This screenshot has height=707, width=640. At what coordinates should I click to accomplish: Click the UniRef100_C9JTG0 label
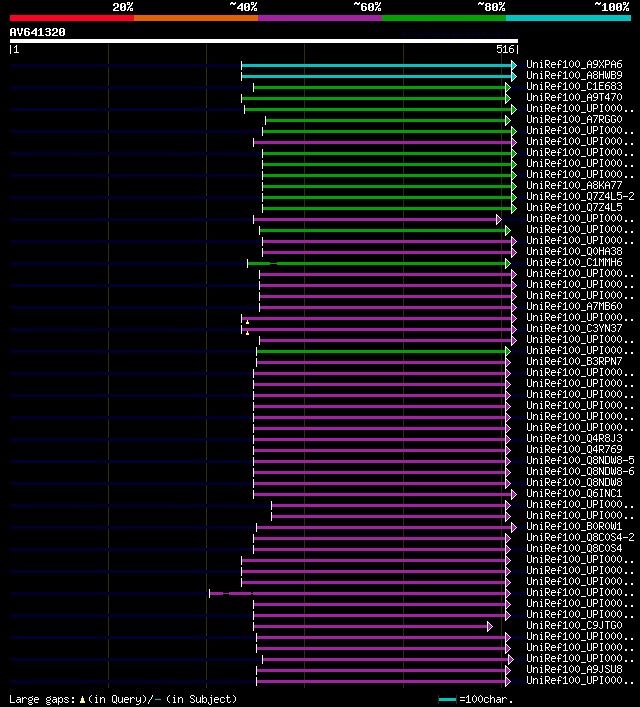574,625
